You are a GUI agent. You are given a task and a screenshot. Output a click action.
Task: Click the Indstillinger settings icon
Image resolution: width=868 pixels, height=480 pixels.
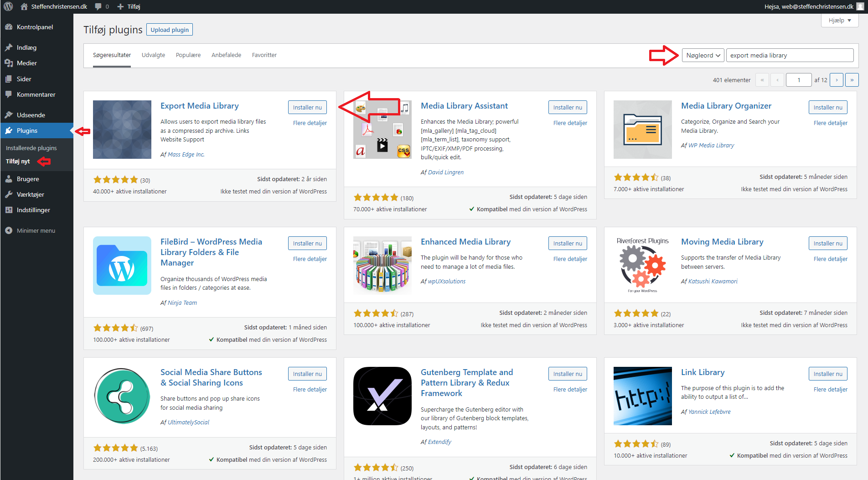tap(9, 210)
